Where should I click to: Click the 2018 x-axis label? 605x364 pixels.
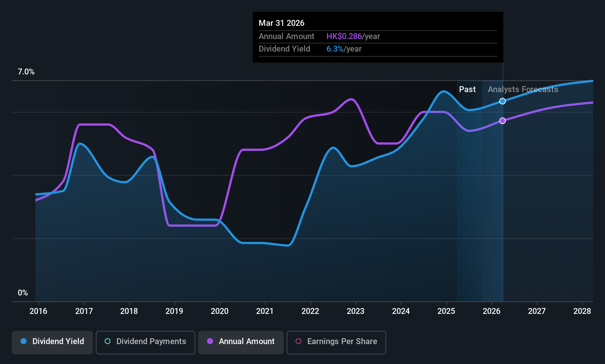129,311
